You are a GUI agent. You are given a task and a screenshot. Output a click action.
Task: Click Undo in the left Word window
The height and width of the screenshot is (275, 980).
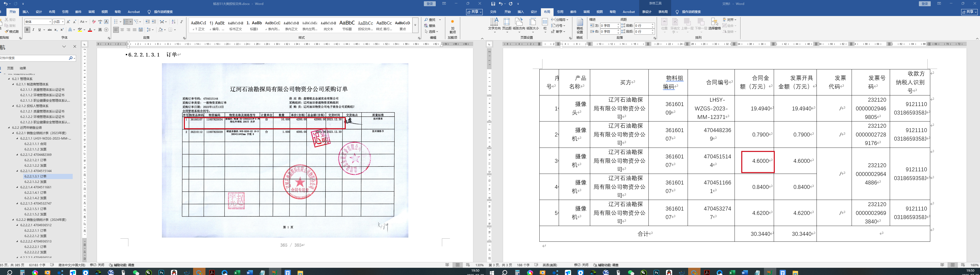[5, 4]
